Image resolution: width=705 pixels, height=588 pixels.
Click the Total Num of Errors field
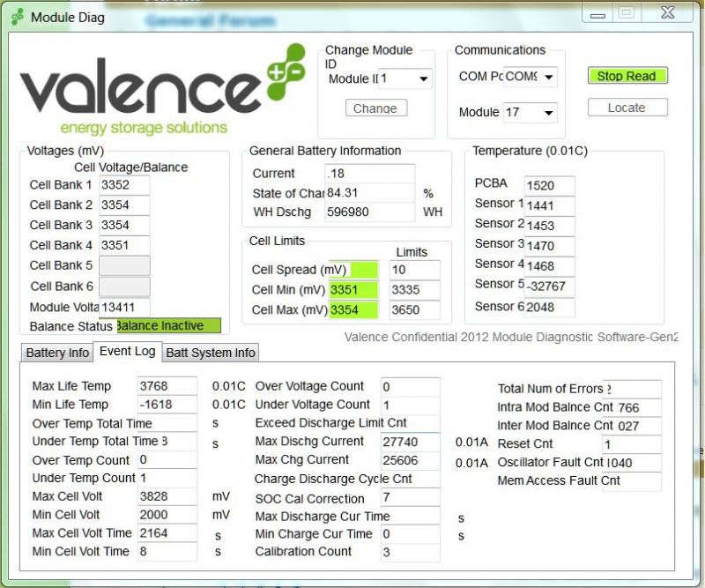(x=632, y=389)
